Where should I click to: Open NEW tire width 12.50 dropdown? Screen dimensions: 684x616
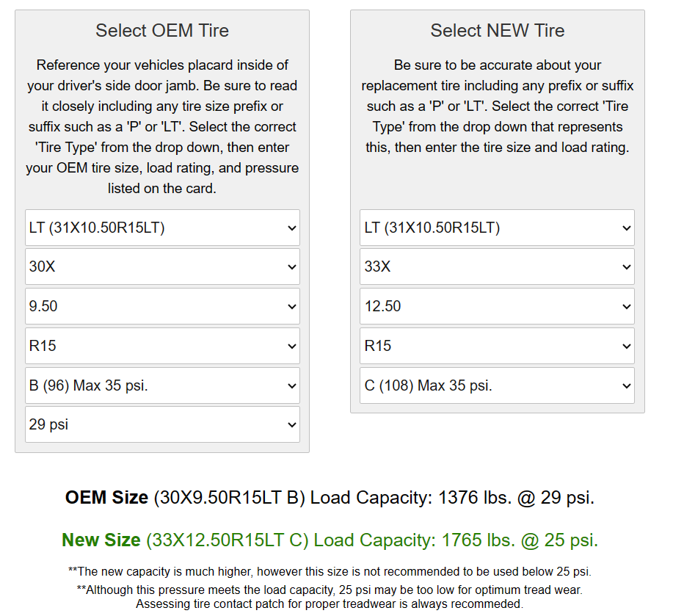tap(497, 306)
